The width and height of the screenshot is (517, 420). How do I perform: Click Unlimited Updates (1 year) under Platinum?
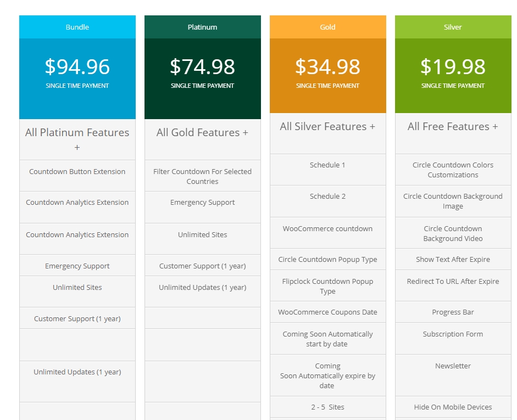(202, 287)
